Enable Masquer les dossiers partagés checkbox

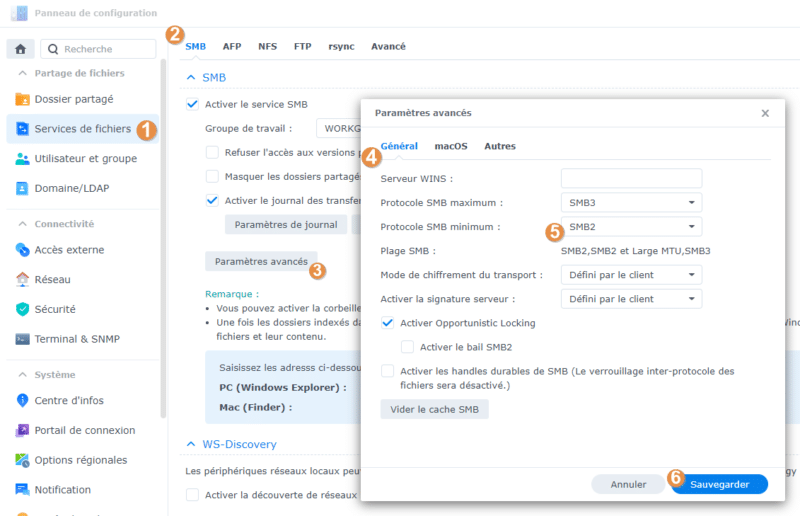click(212, 176)
